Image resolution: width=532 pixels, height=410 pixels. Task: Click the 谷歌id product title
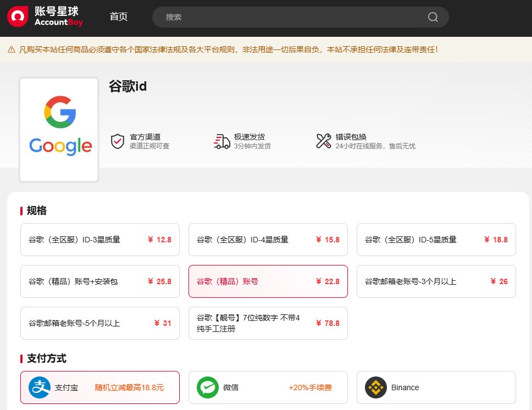(128, 86)
